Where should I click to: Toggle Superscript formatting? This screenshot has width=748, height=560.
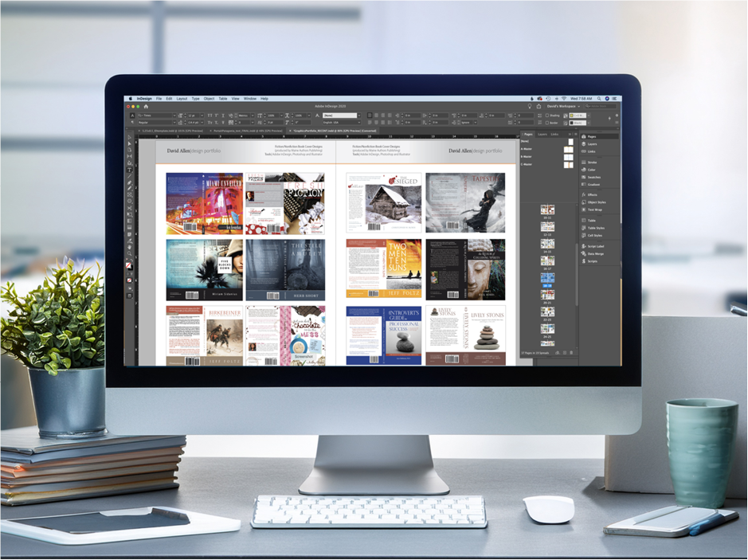tap(217, 116)
